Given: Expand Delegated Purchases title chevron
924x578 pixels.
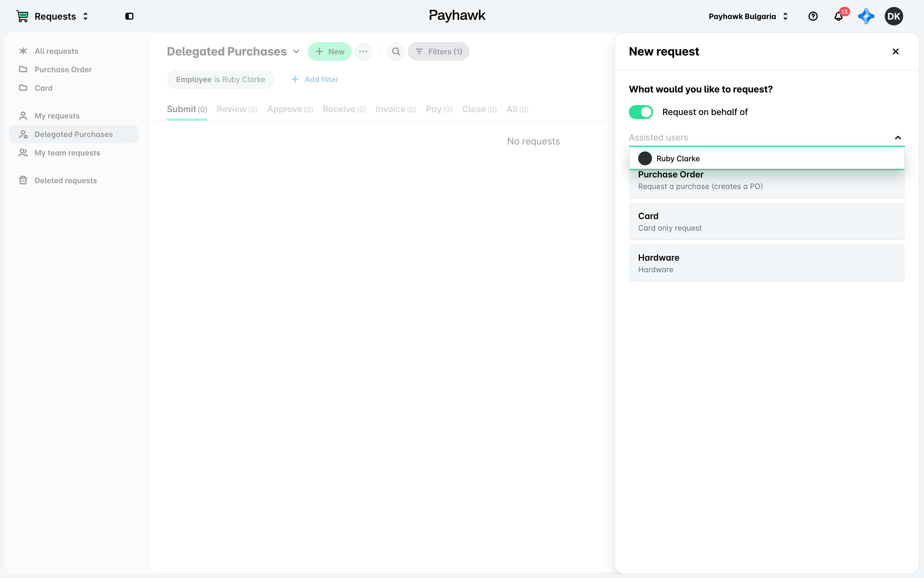Looking at the screenshot, I should coord(296,52).
